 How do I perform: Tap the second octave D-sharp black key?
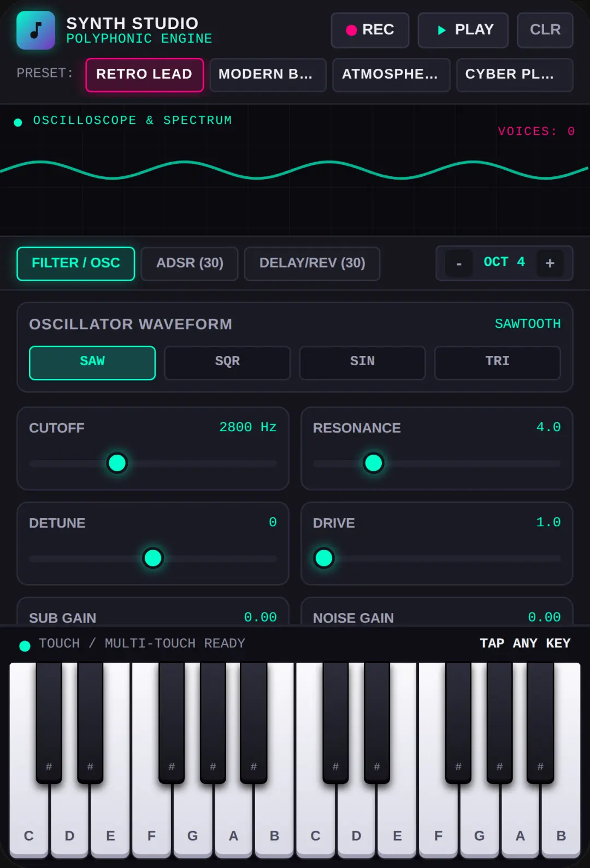[x=377, y=723]
